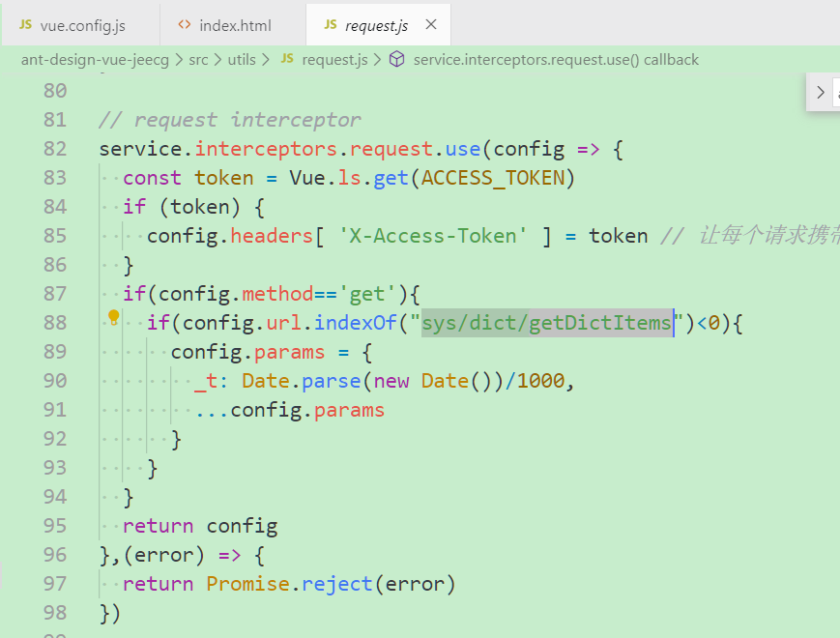Click request.js in the breadcrumb path
This screenshot has height=638, width=840.
(x=334, y=59)
